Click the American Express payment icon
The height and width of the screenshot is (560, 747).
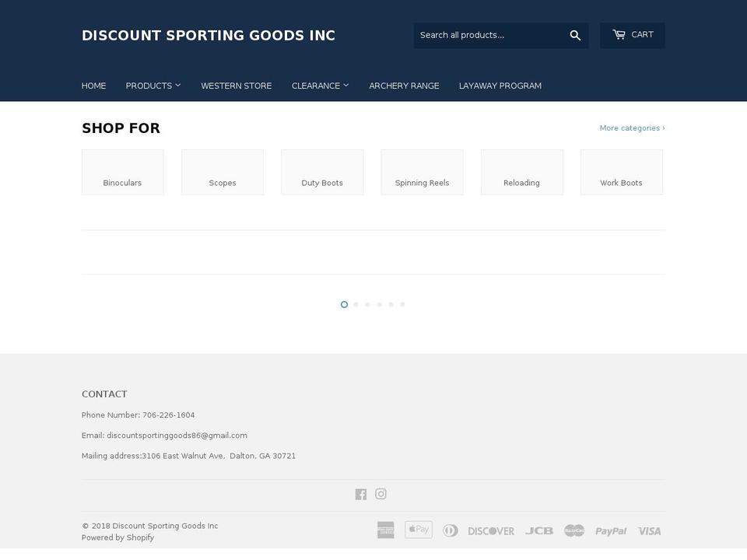tap(386, 530)
